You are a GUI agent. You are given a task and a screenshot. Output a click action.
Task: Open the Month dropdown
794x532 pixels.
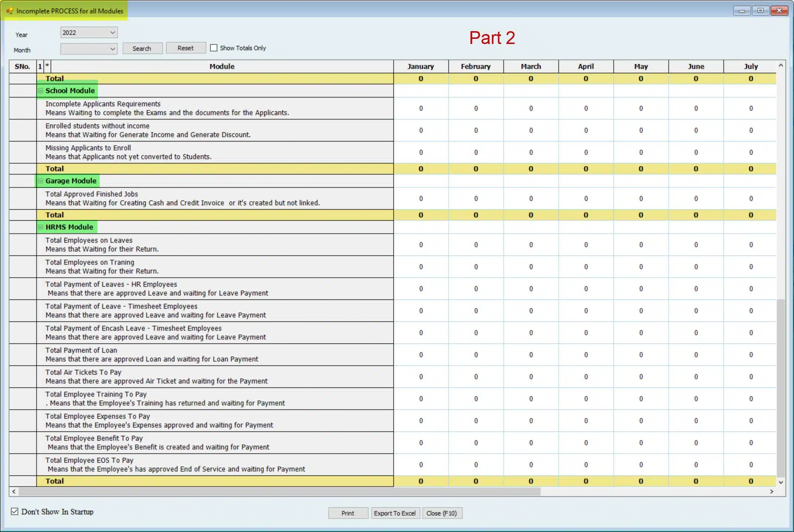pos(112,49)
